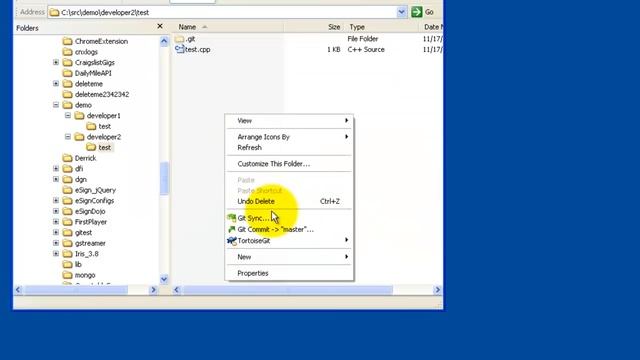The image size is (640, 360).
Task: Select the eSignDojo folder
Action: (90, 211)
